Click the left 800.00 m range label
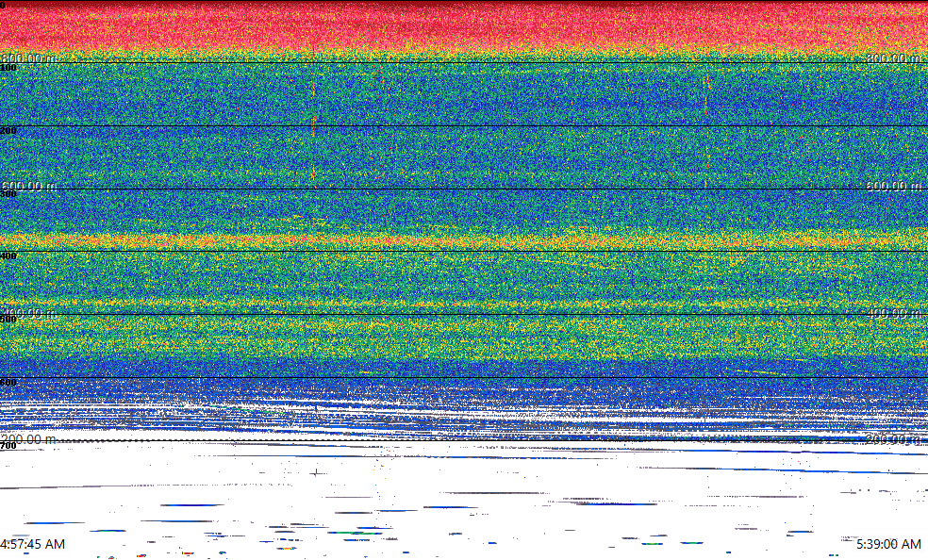Viewport: 928px width, 560px height. (x=27, y=58)
